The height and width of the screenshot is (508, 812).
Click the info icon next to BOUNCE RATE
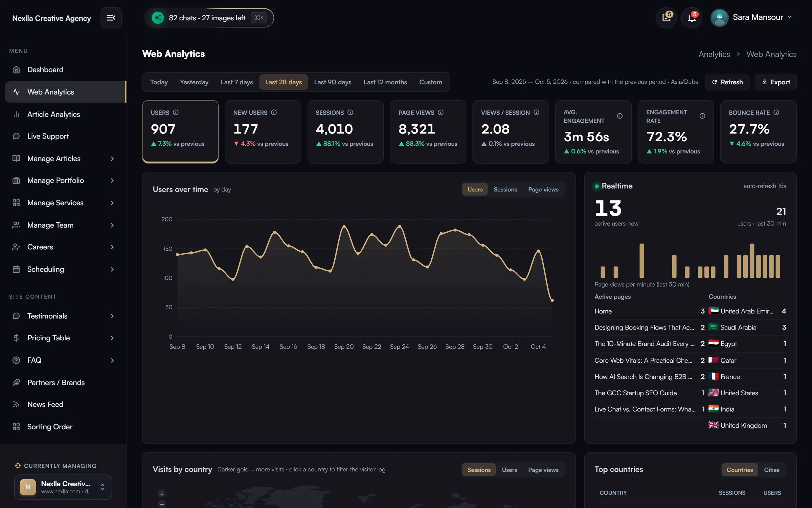click(x=776, y=112)
